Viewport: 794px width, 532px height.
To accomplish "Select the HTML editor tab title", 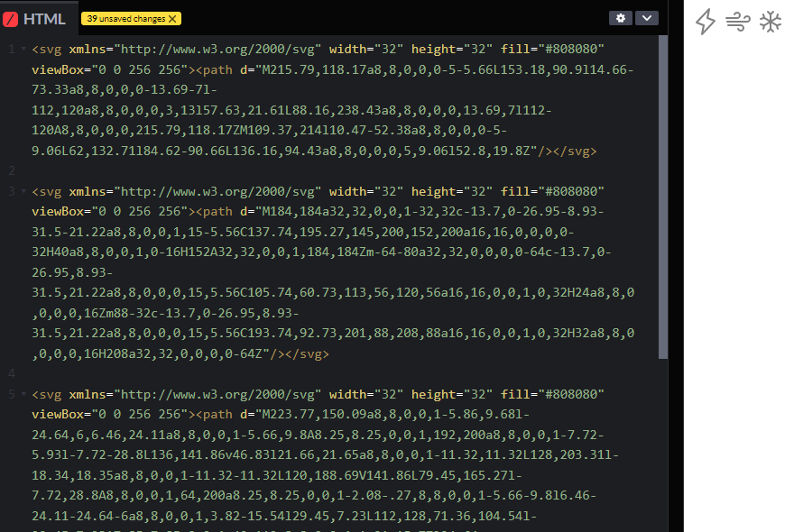I will tap(44, 19).
